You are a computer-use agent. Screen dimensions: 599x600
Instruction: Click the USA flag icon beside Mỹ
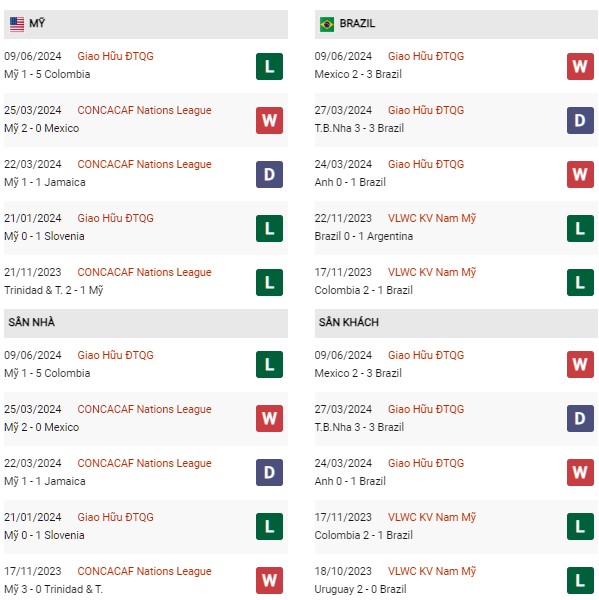[17, 24]
